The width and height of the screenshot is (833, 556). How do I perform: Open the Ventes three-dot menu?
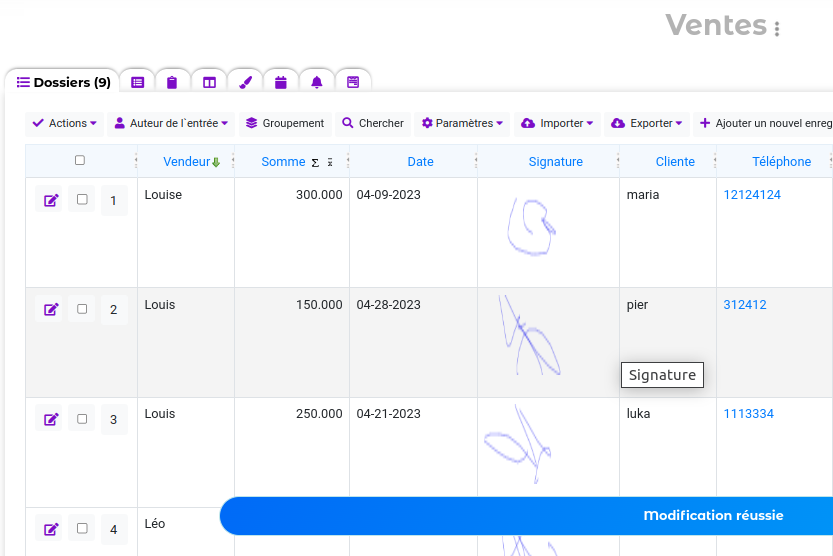click(777, 28)
